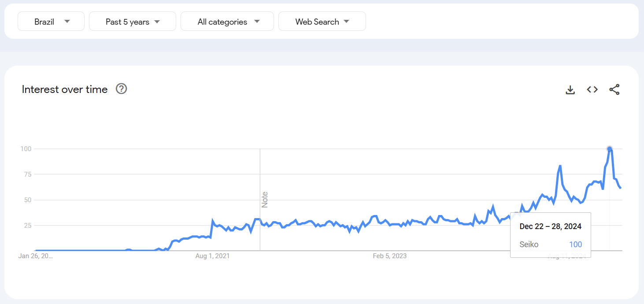Click the blue 100 value in tooltip

[575, 245]
